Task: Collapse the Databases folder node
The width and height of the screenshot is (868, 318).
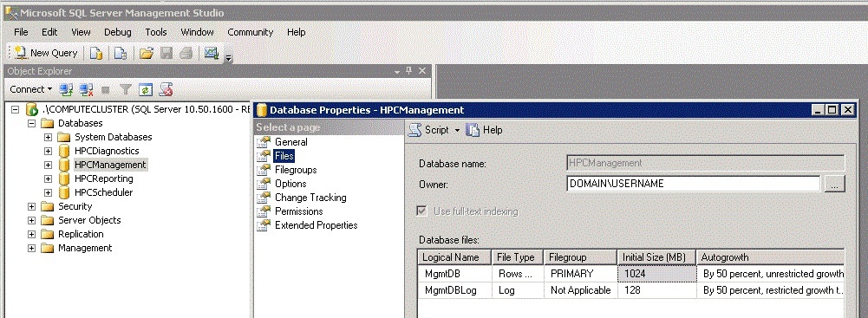Action: click(31, 123)
